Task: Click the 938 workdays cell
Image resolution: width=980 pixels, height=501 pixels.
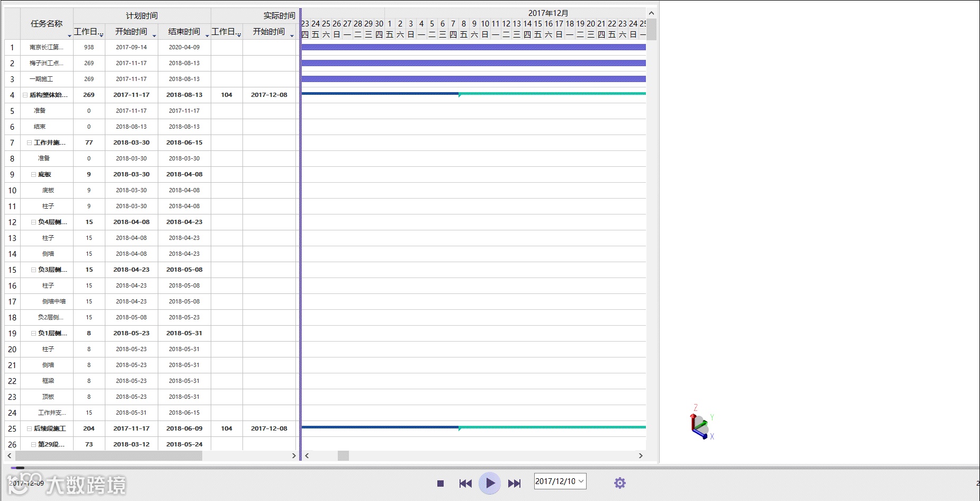Action: tap(89, 47)
